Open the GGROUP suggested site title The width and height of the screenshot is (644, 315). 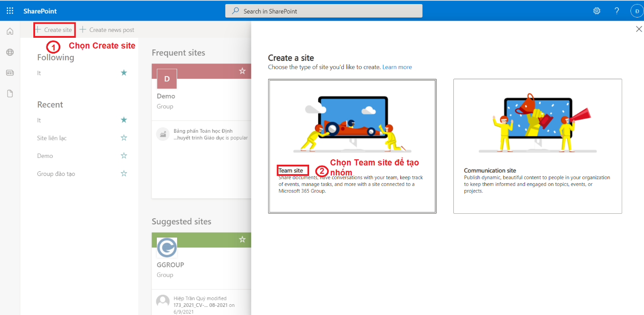(170, 265)
